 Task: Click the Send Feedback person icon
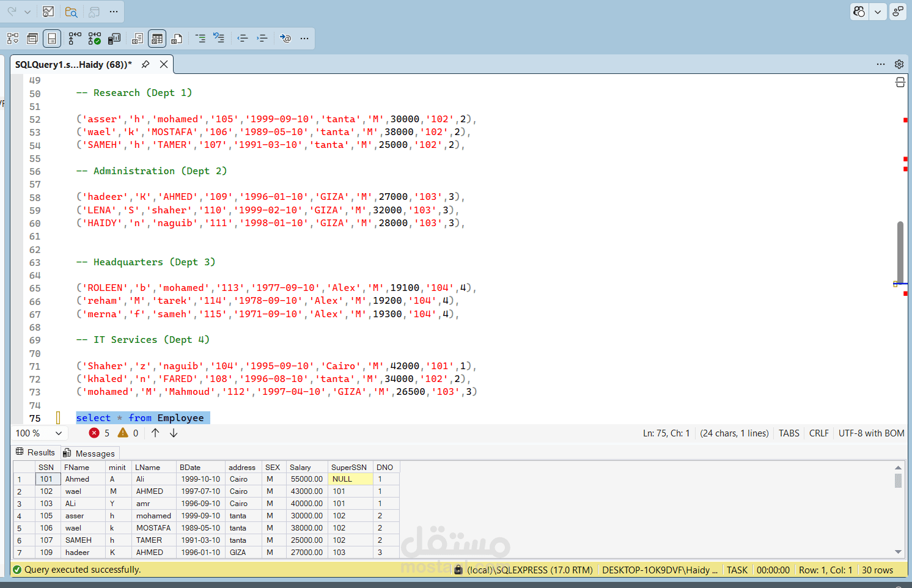(898, 12)
